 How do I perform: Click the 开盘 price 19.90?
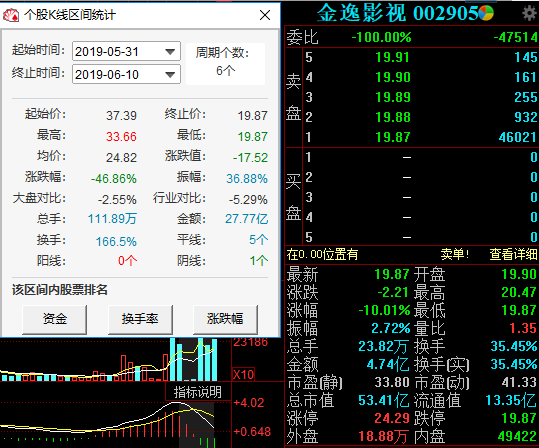pyautogui.click(x=519, y=274)
